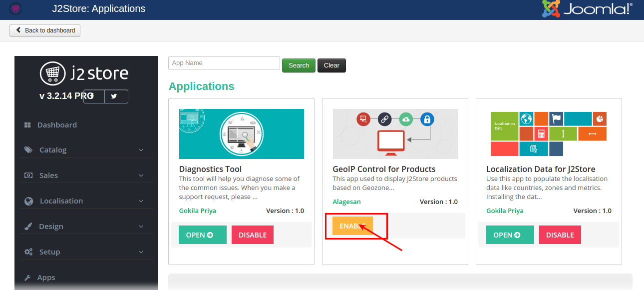The height and width of the screenshot is (290, 644).
Task: Click author Alagesan link
Action: [x=347, y=201]
